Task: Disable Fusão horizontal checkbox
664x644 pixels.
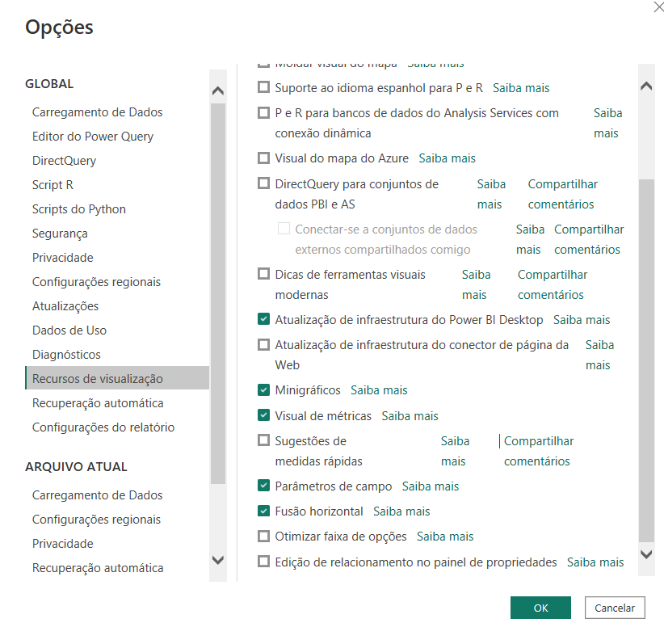Action: click(263, 511)
